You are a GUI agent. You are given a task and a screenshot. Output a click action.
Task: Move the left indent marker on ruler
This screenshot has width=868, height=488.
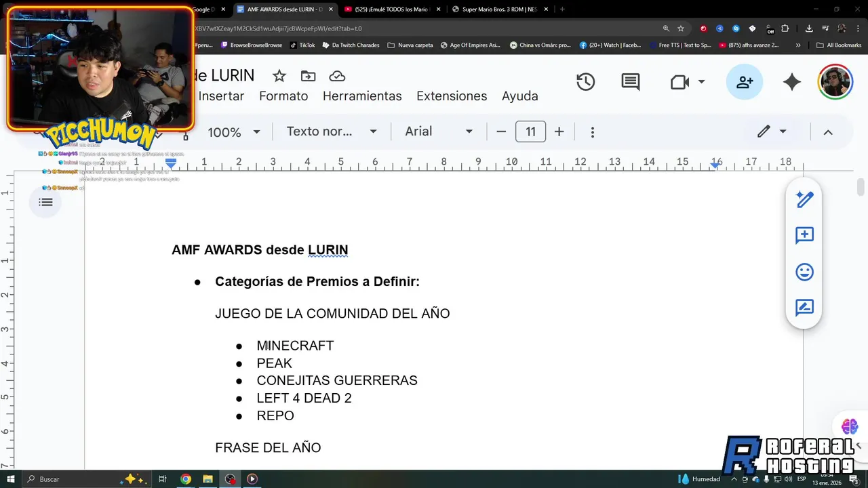(171, 164)
